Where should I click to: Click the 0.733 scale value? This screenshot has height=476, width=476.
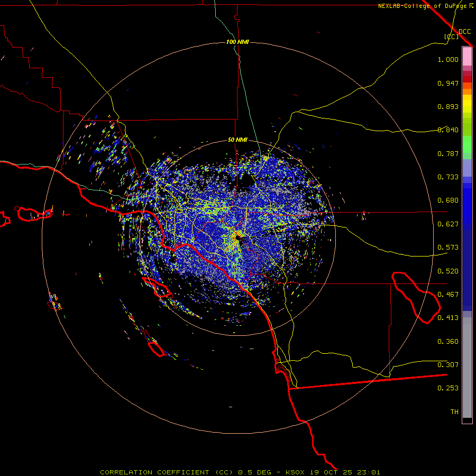[448, 177]
